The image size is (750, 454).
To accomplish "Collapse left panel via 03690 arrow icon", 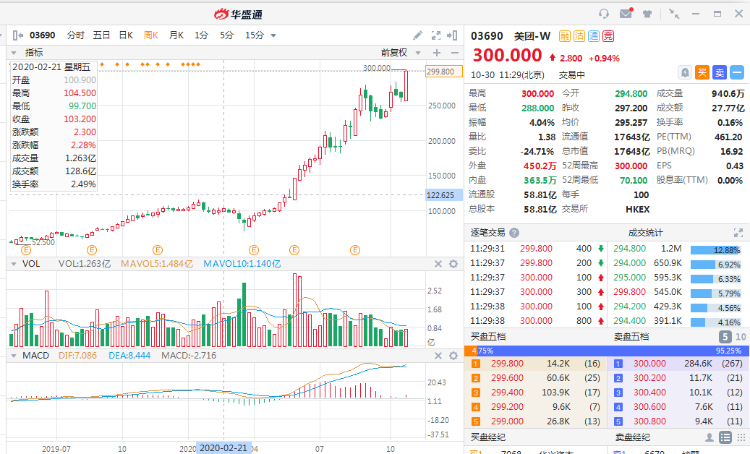I will tap(18, 35).
